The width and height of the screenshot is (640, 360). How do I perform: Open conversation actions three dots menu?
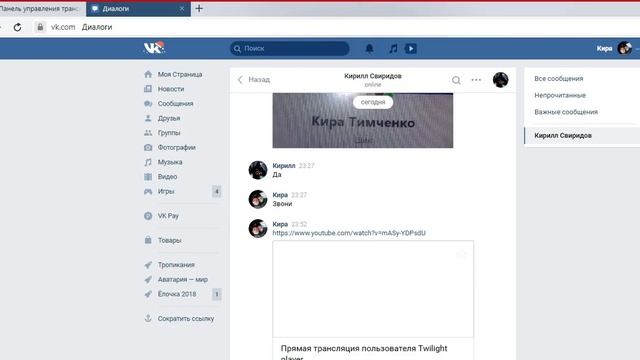click(x=476, y=80)
